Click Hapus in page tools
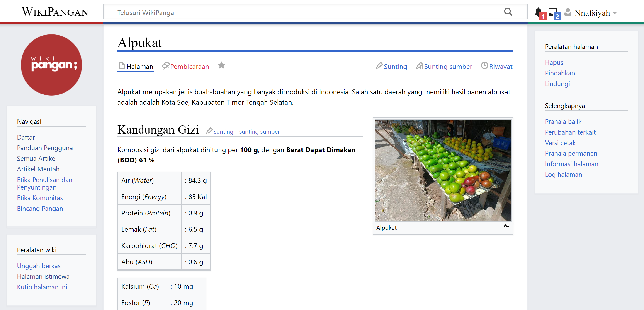The height and width of the screenshot is (310, 644). point(554,62)
